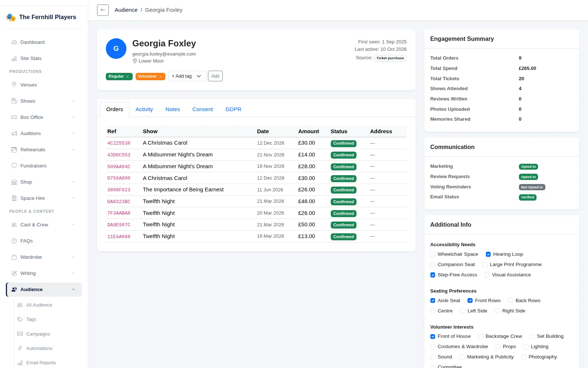
Task: Expand the Rehearsals chevron
Action: (x=73, y=150)
